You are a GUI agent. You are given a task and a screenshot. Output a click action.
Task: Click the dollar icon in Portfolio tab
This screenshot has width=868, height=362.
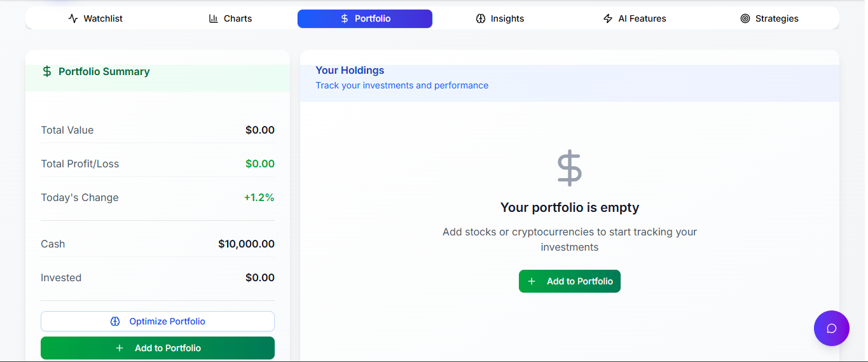(345, 18)
